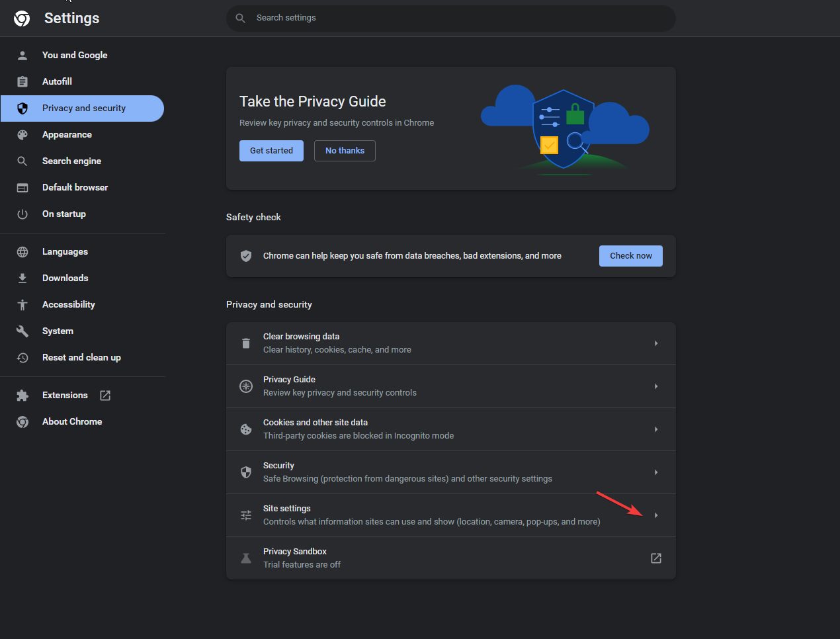Open the On startup section

82,214
